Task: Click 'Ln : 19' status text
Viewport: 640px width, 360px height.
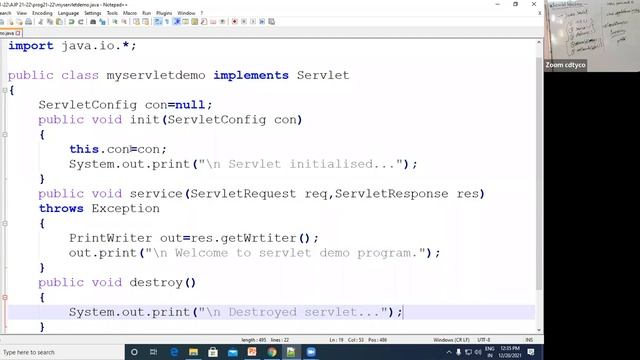Action: 337,340
